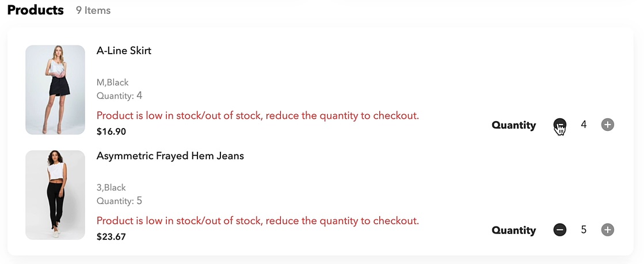Click the gray "Quantity: 5" text under the jeans
The height and width of the screenshot is (264, 644).
tap(120, 201)
